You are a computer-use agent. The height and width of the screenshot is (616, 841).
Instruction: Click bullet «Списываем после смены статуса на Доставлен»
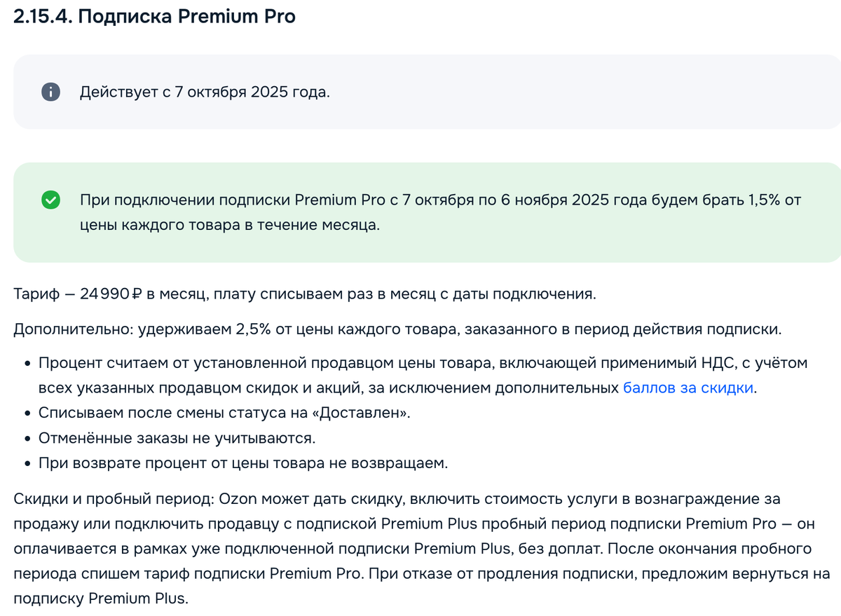(x=224, y=413)
